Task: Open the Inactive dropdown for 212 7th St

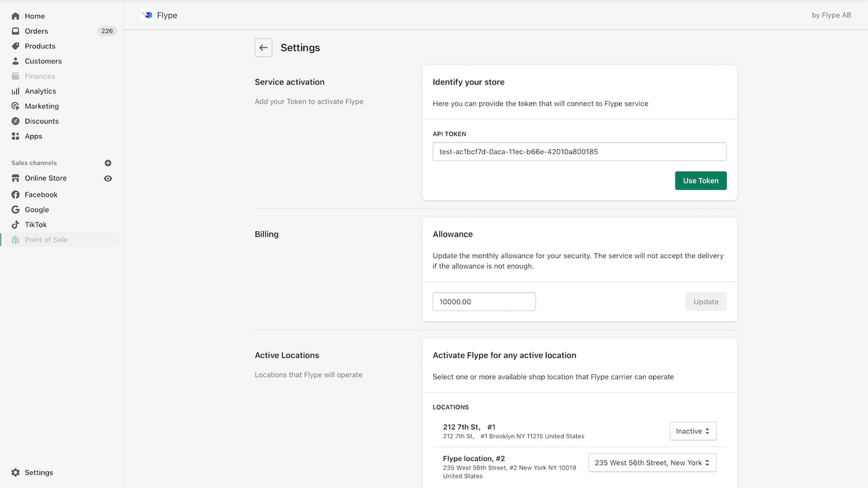Action: 692,431
